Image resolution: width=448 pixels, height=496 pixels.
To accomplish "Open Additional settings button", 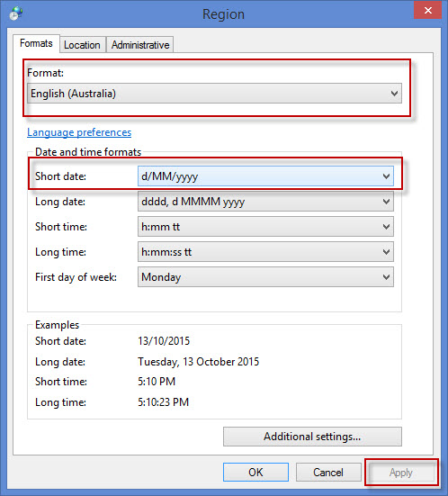I will (312, 437).
